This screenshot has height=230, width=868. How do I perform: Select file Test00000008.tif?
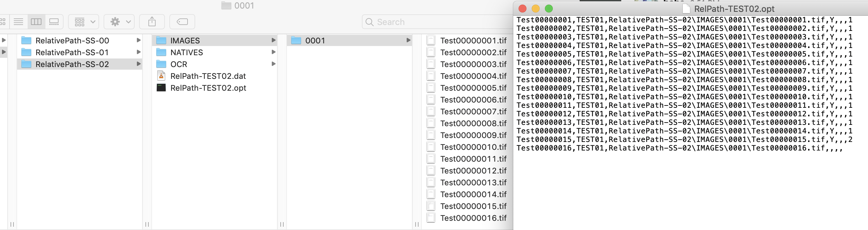tap(473, 123)
